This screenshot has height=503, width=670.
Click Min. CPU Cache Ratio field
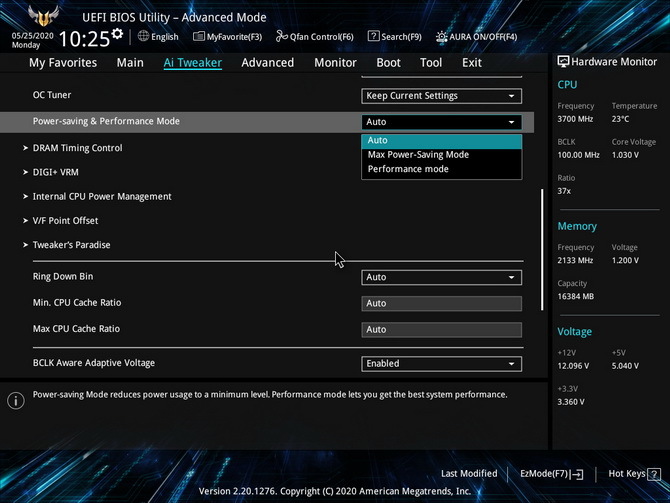[441, 303]
